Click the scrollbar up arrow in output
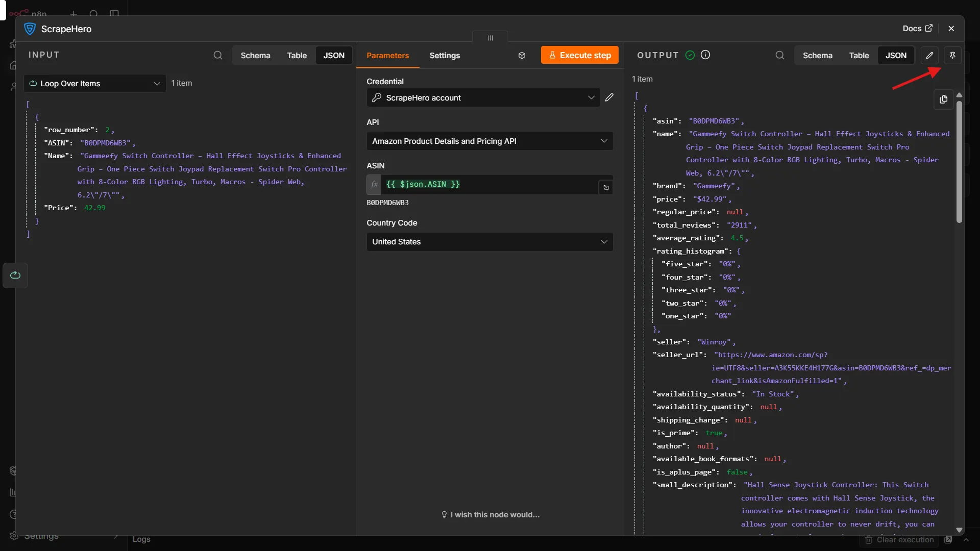The height and width of the screenshot is (551, 980). [959, 95]
